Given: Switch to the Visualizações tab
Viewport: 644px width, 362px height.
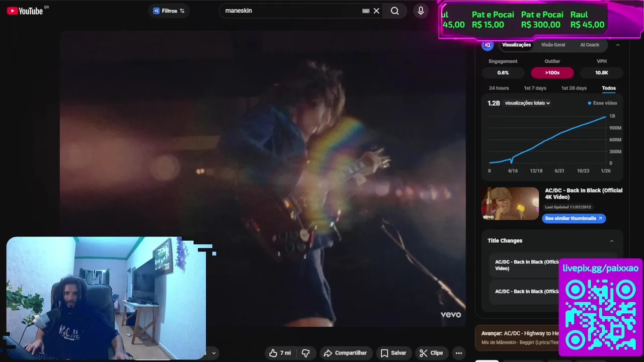Looking at the screenshot, I should pos(516,45).
